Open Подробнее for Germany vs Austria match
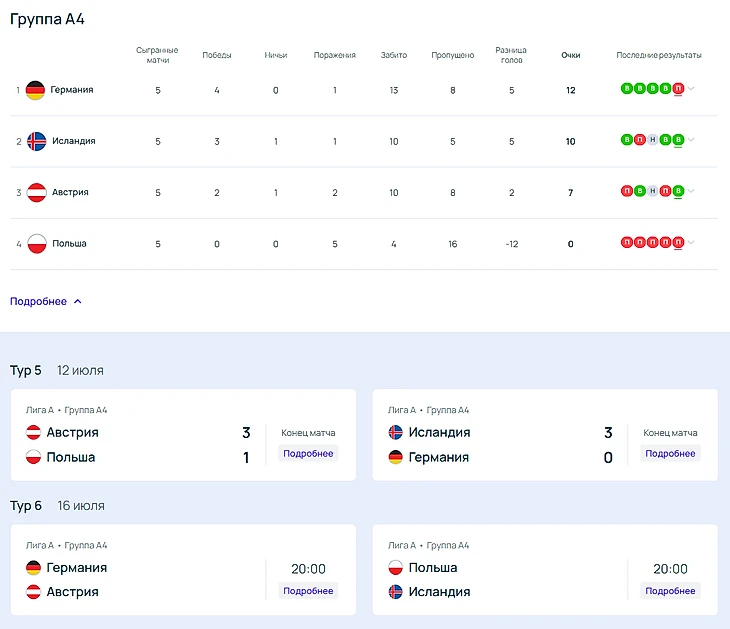Image resolution: width=730 pixels, height=629 pixels. click(308, 591)
